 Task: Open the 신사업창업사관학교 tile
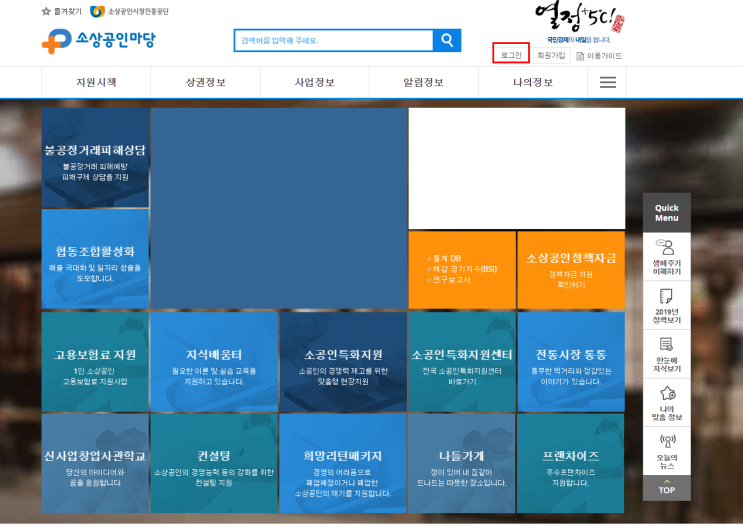(x=95, y=463)
